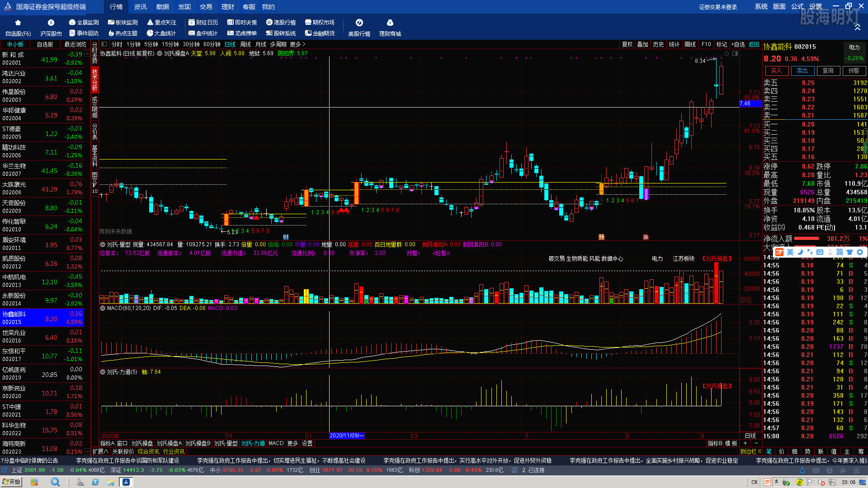
Task: Switch to 最近浏览 list tab
Action: [75, 44]
